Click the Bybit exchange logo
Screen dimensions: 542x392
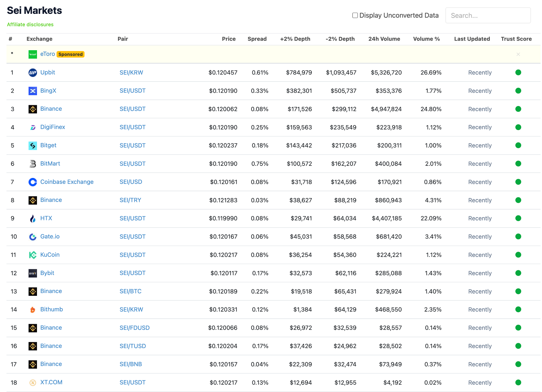33,273
